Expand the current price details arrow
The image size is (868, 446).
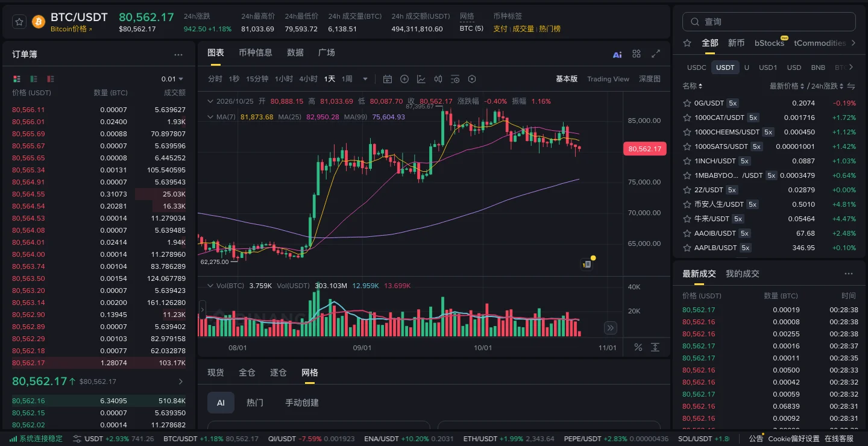pos(181,382)
